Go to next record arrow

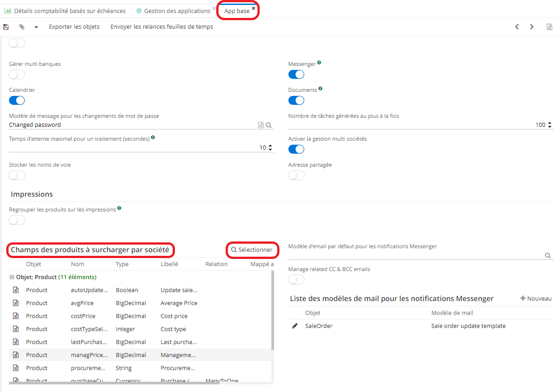(x=532, y=27)
